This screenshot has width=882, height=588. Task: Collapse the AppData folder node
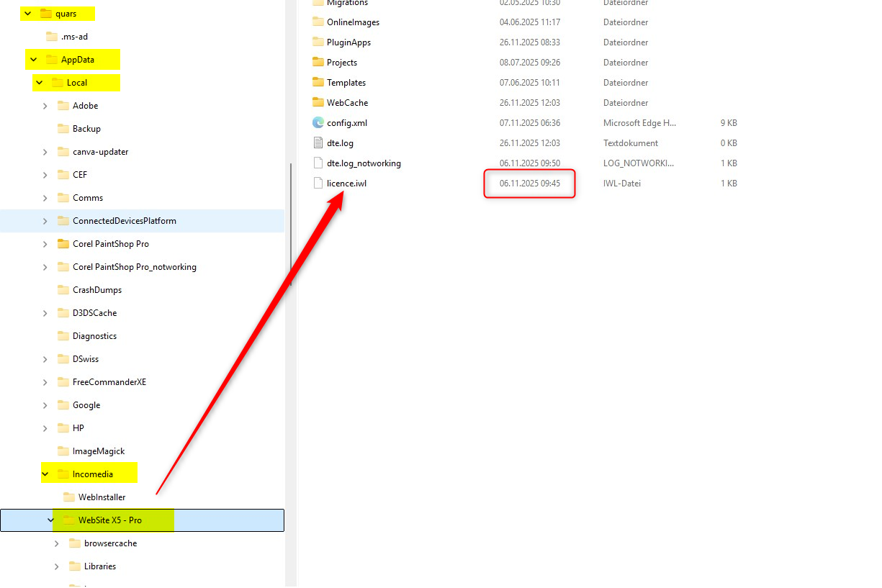click(33, 60)
